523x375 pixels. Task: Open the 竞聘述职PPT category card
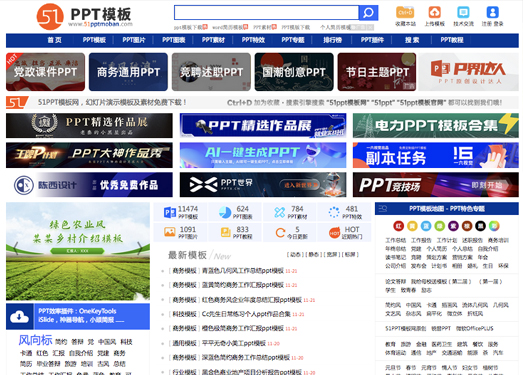click(211, 72)
